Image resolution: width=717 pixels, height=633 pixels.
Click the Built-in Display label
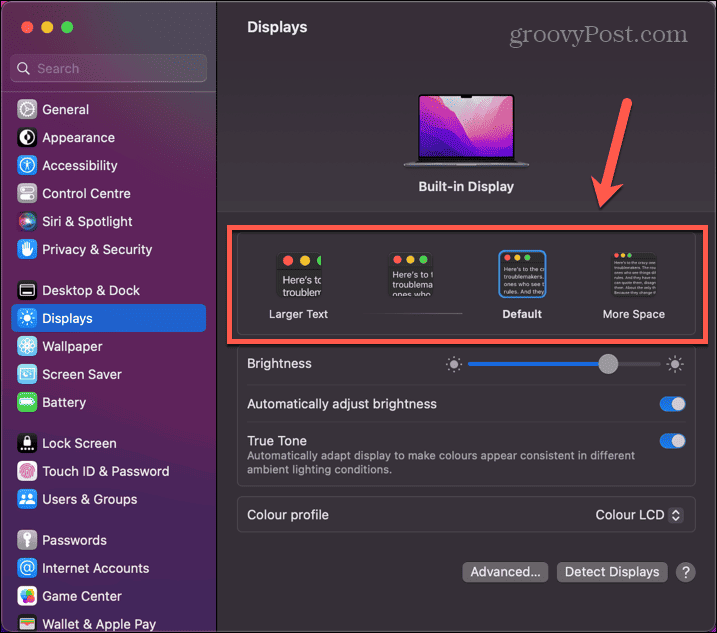pyautogui.click(x=466, y=187)
